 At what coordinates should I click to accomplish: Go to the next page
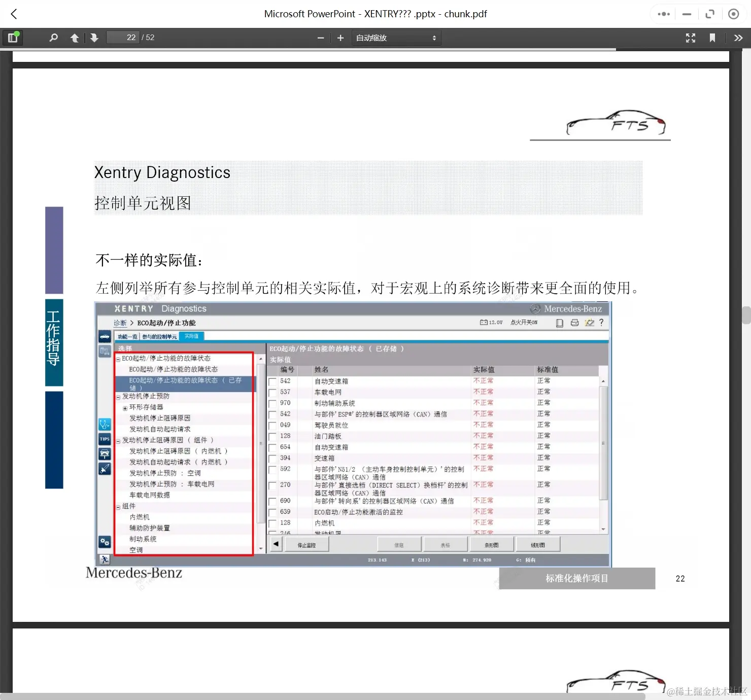(94, 38)
